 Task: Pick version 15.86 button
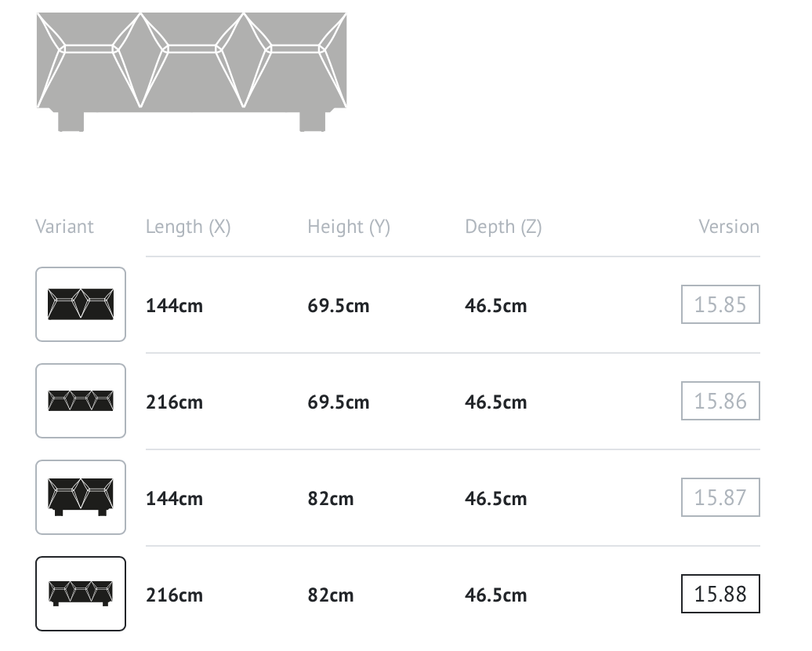[720, 401]
